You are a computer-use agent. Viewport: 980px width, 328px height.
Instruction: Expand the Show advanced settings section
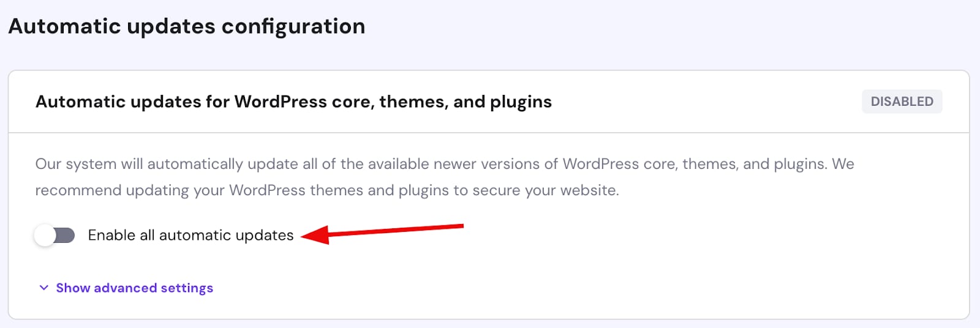click(x=134, y=288)
